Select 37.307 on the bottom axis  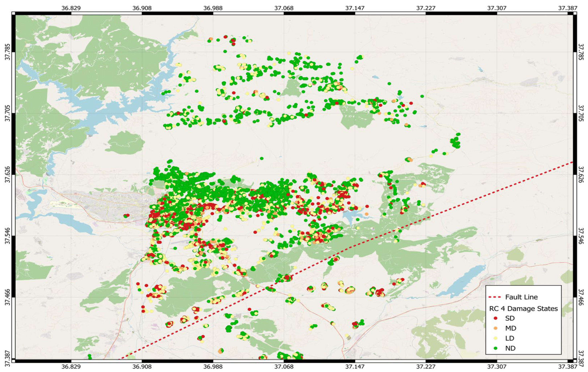(x=497, y=367)
